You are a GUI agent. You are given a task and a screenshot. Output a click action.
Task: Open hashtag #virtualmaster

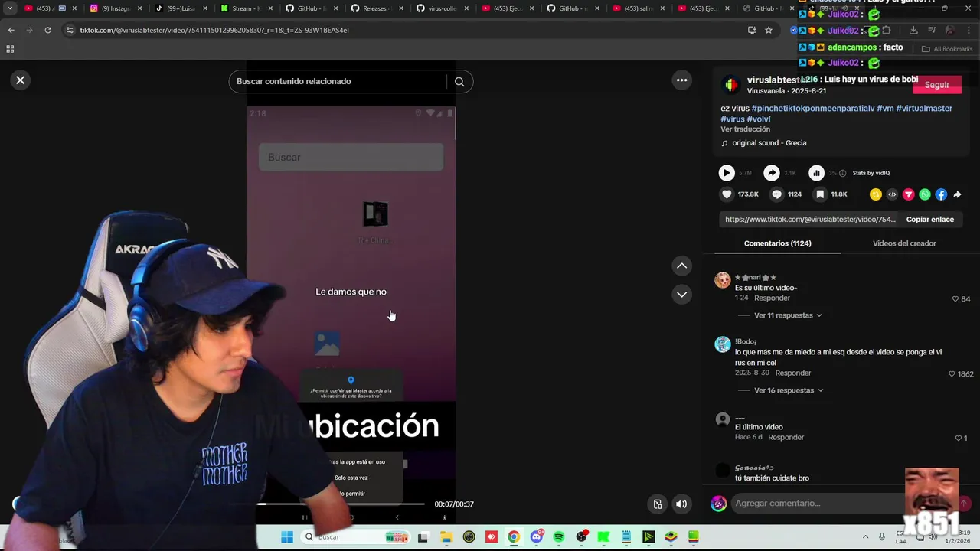[x=924, y=109]
